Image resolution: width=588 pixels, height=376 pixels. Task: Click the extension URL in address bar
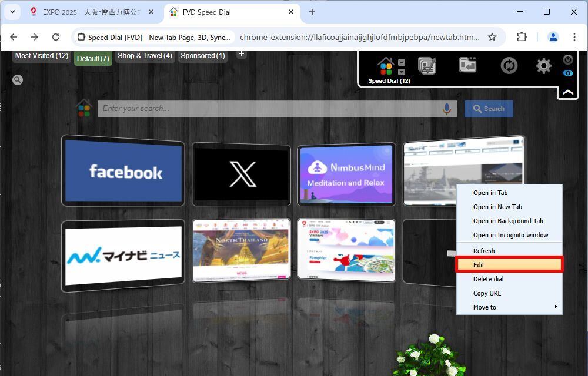point(360,37)
